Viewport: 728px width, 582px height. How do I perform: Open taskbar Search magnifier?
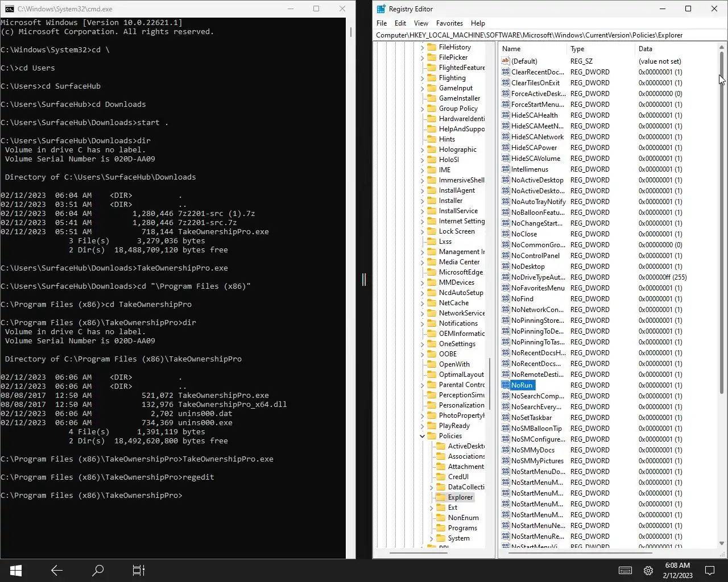pyautogui.click(x=98, y=570)
